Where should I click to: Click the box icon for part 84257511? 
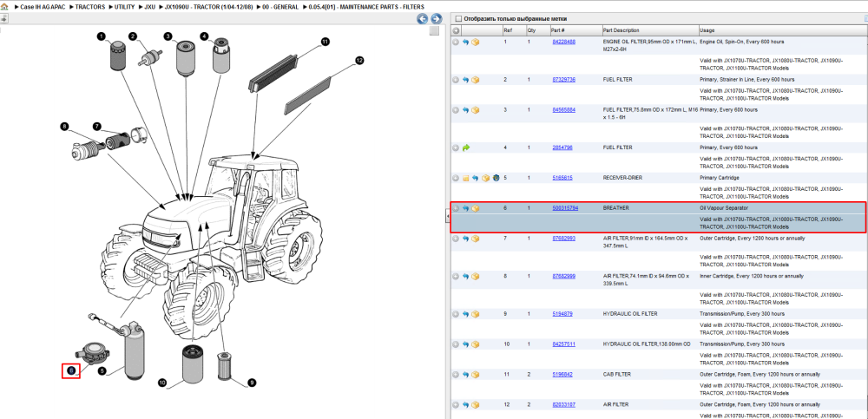tap(476, 344)
